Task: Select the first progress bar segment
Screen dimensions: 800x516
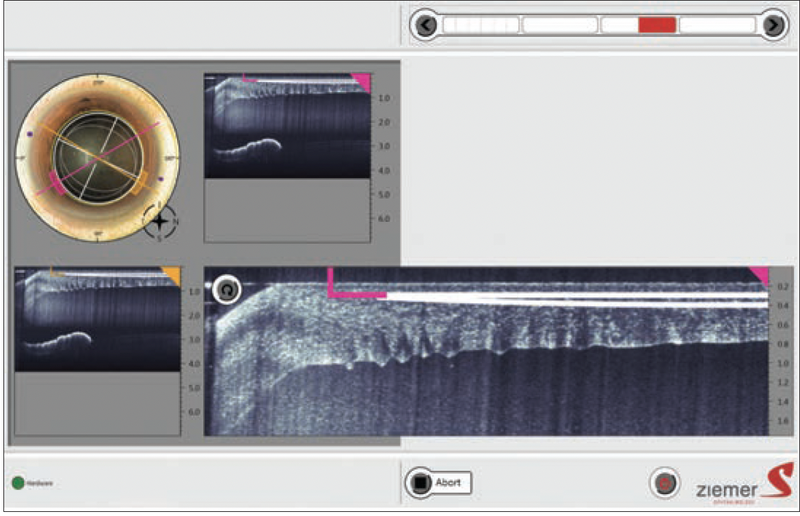Action: click(x=481, y=24)
